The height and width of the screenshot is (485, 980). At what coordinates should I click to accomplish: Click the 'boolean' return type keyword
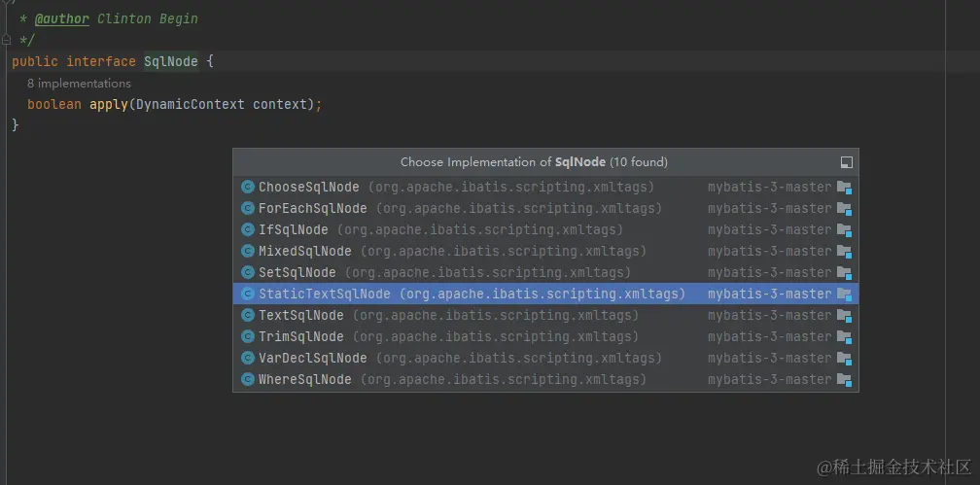54,104
